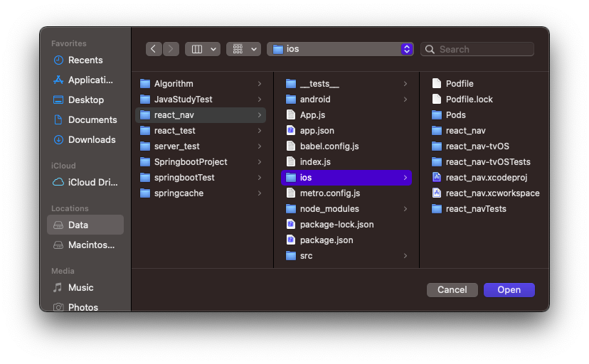The image size is (589, 364).
Task: Select the Data volume in Locations
Action: (x=85, y=225)
